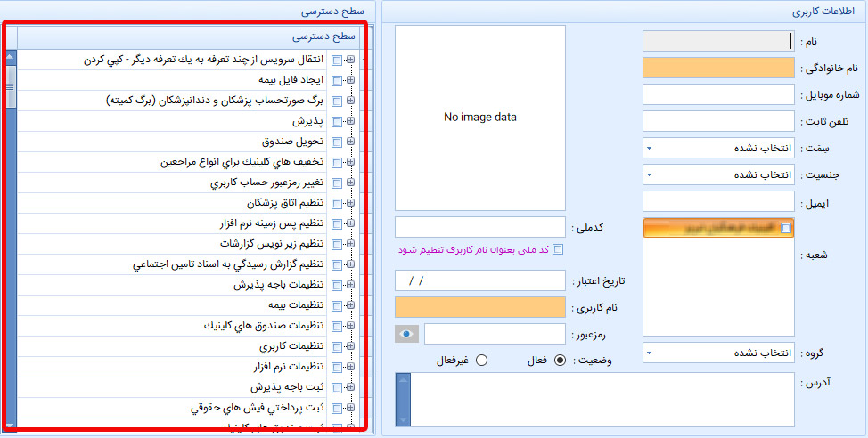868x438 pixels.
Task: Expand the ثبت پرداختی فیش های حقوقی node
Action: tap(350, 408)
